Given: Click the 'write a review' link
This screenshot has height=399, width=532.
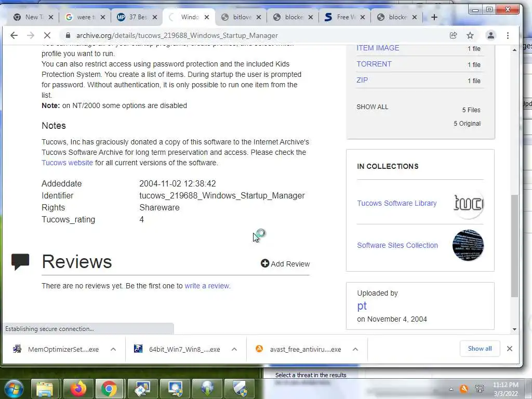Looking at the screenshot, I should (207, 286).
